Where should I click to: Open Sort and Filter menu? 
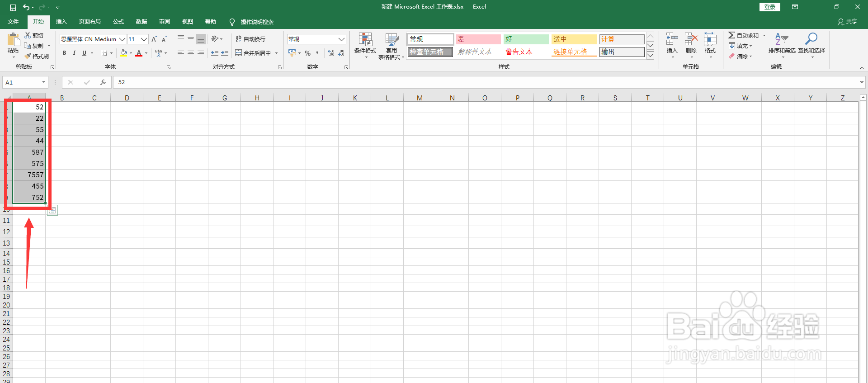coord(782,45)
